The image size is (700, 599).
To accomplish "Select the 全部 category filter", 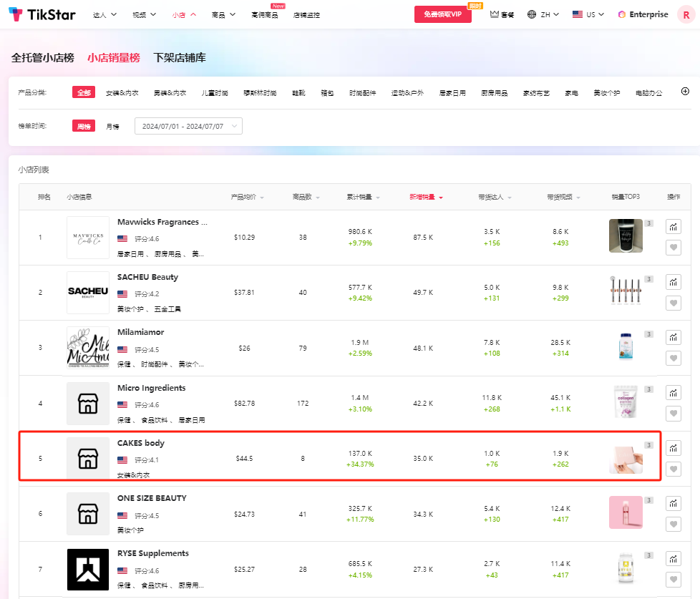I will pyautogui.click(x=84, y=92).
